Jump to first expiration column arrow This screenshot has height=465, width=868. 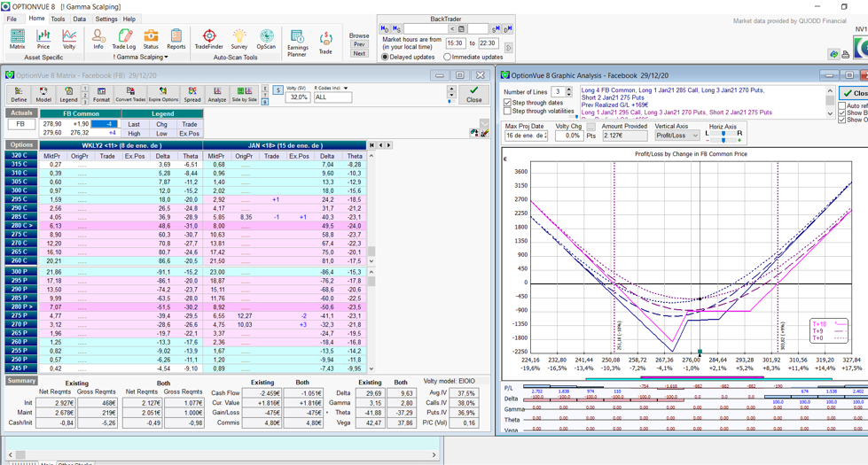(x=372, y=145)
